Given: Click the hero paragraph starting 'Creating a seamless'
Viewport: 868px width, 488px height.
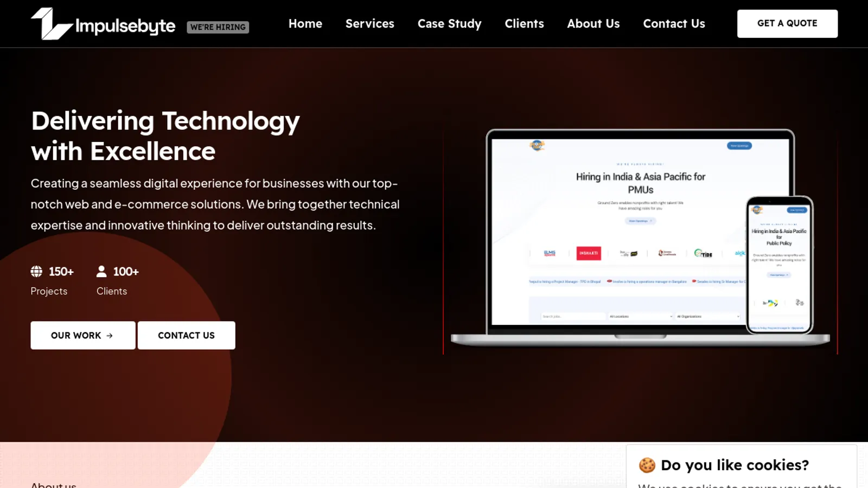Looking at the screenshot, I should (x=215, y=204).
